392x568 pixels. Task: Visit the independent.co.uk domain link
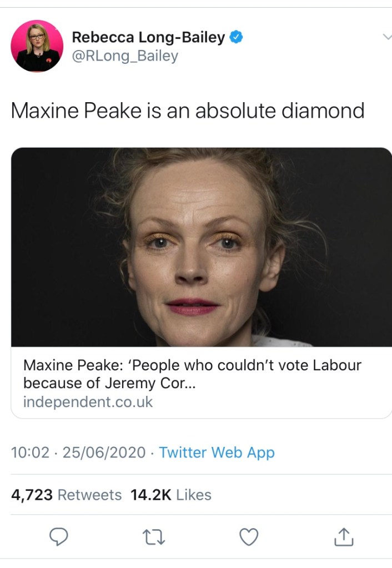[x=88, y=402]
